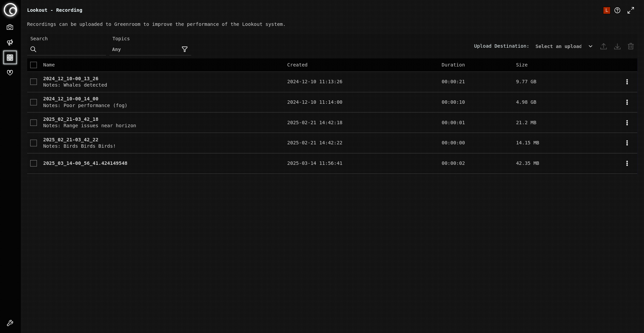Open the system health heart icon

pyautogui.click(x=10, y=73)
